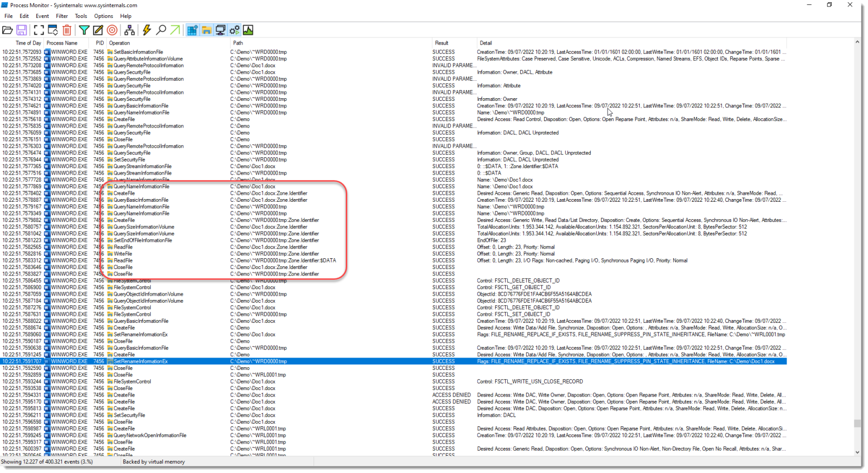868x473 pixels.
Task: Toggle the Capture events icon
Action: tap(39, 30)
